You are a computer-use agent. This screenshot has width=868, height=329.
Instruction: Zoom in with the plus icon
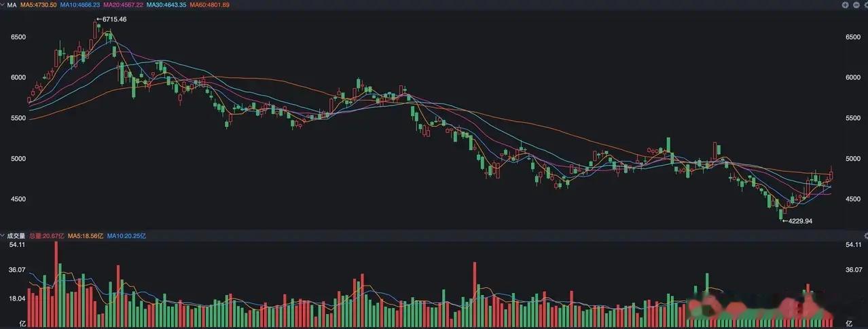click(x=846, y=5)
